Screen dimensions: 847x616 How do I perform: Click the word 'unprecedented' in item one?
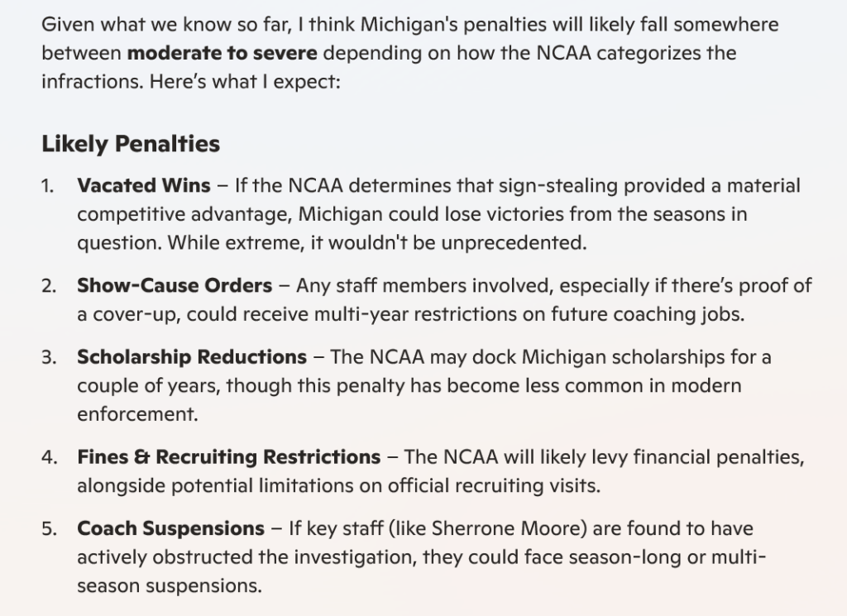[513, 243]
